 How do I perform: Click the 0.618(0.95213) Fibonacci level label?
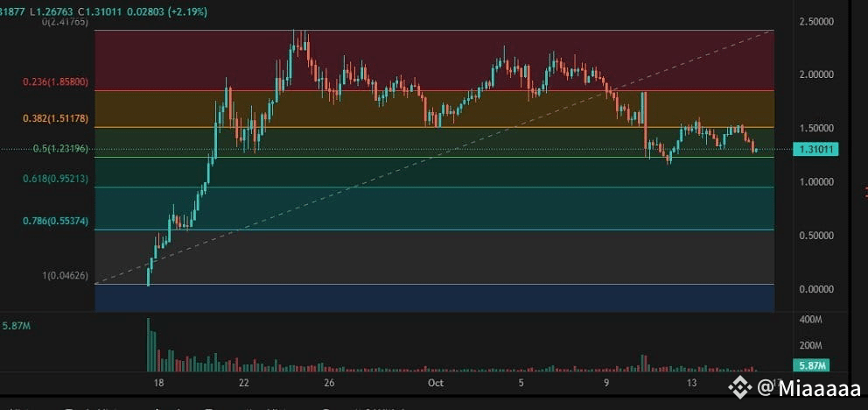55,179
